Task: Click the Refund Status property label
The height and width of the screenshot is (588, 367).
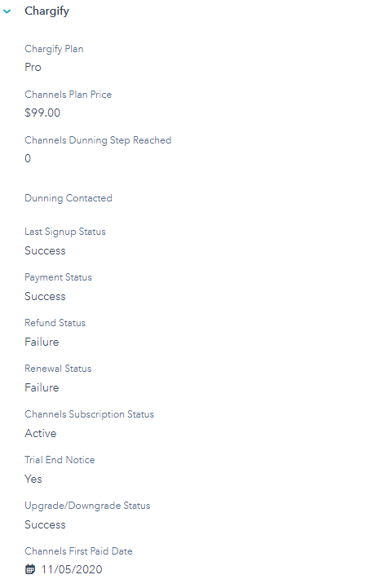Action: click(x=55, y=323)
